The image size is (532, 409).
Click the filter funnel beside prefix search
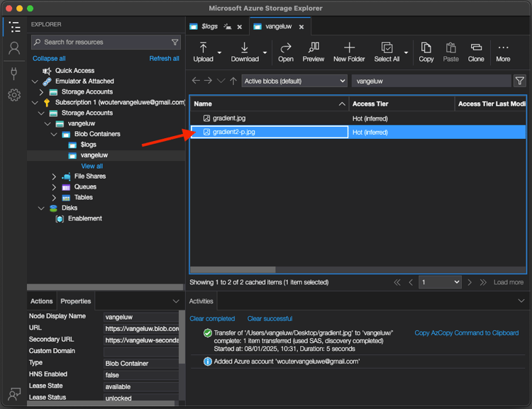[x=519, y=81]
